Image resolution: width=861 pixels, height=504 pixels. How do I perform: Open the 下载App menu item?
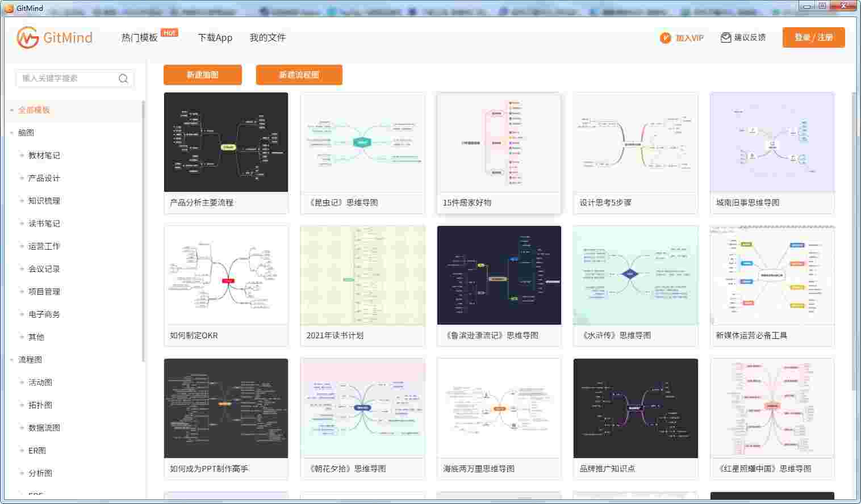(x=215, y=37)
